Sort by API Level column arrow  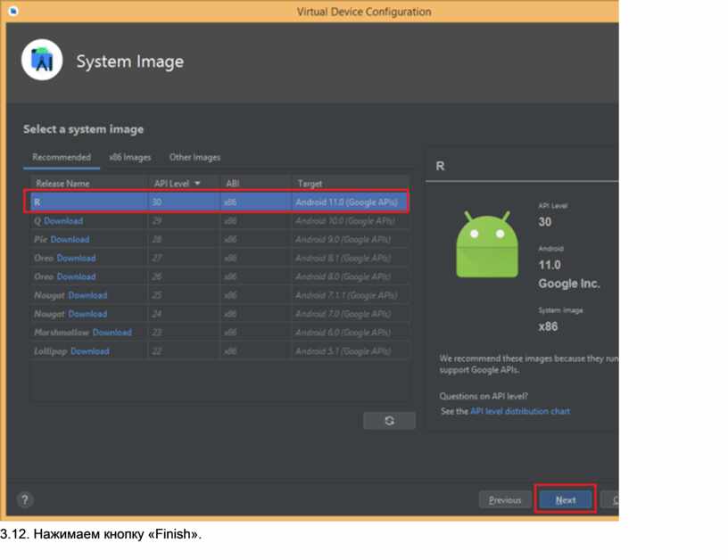click(x=197, y=184)
